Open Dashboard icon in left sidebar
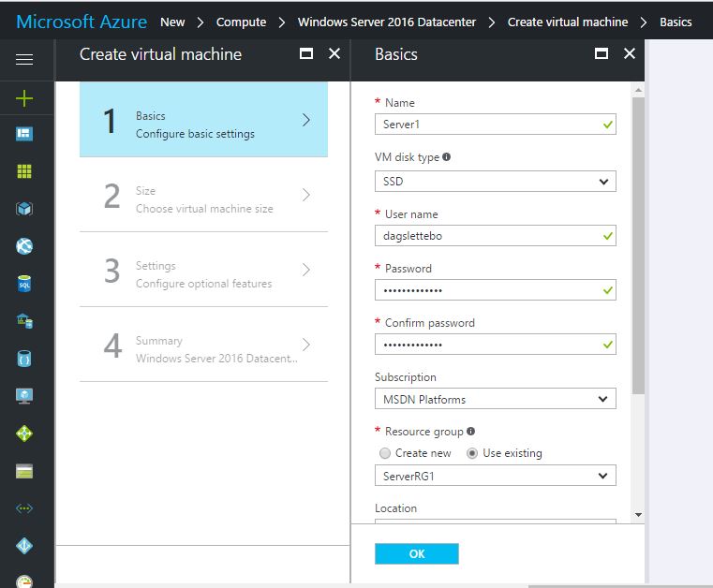 point(24,134)
